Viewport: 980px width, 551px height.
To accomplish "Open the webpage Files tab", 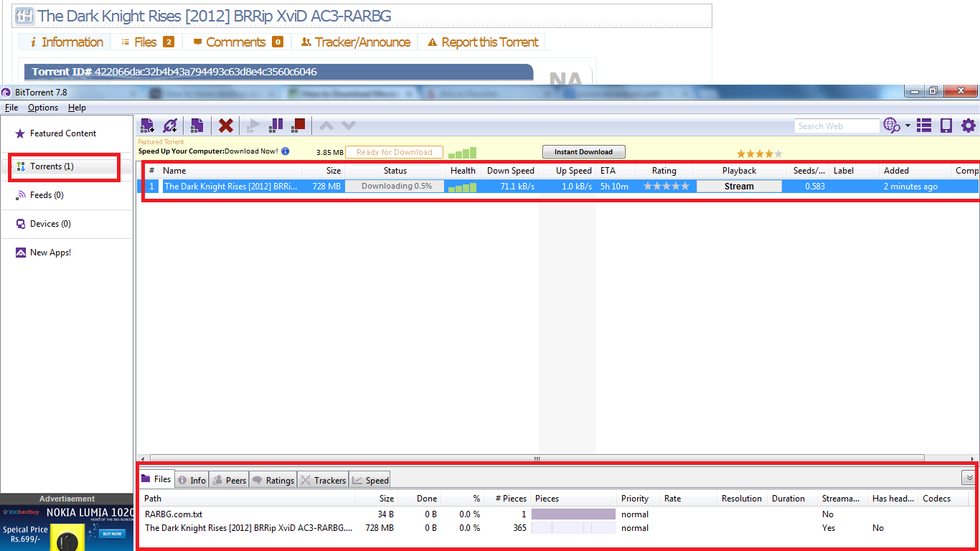I will tap(147, 42).
